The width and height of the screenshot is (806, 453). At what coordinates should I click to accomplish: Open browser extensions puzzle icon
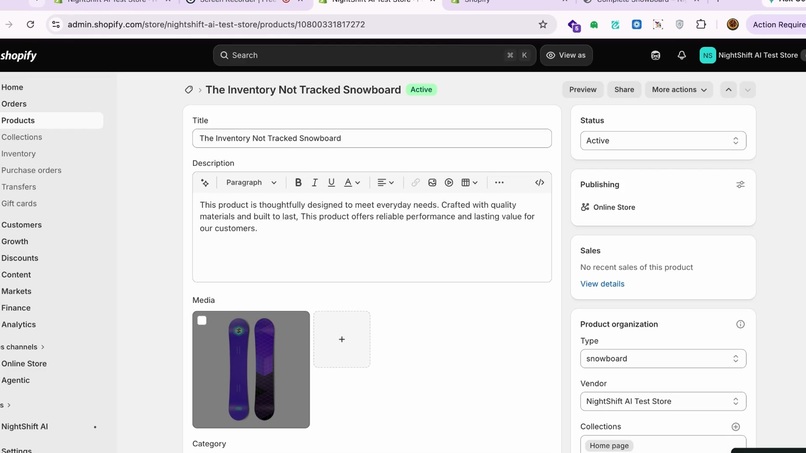(701, 24)
